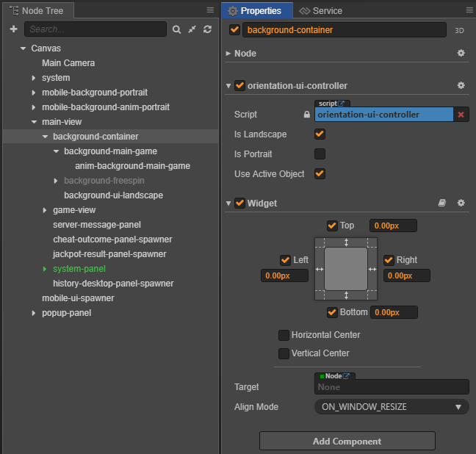The height and width of the screenshot is (454, 476).
Task: Open the script asset link icon
Action: [342, 104]
